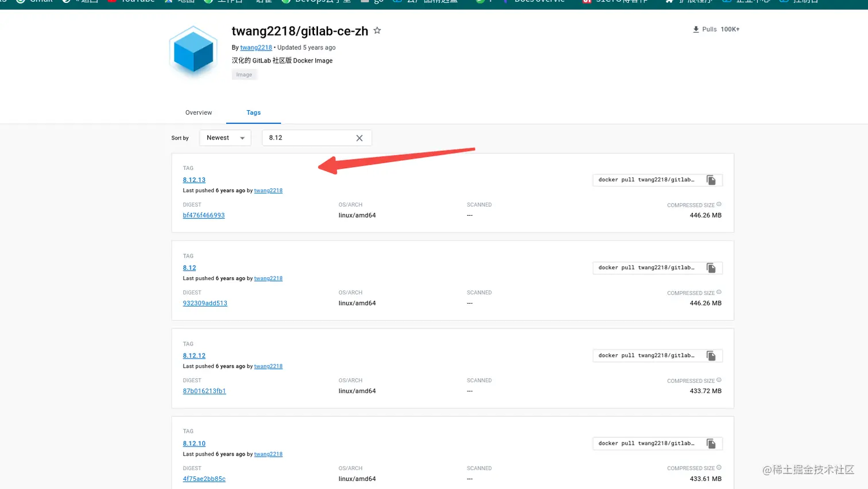Copy docker pull command for tag 8.12
This screenshot has width=868, height=489.
pos(711,268)
